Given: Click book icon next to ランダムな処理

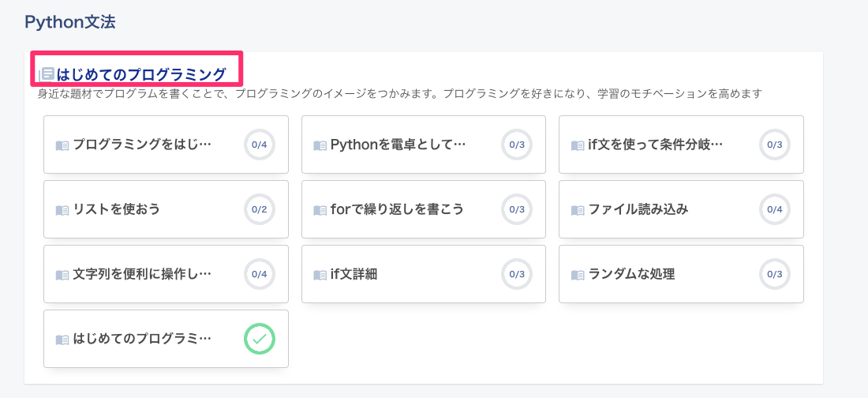Looking at the screenshot, I should click(x=578, y=274).
